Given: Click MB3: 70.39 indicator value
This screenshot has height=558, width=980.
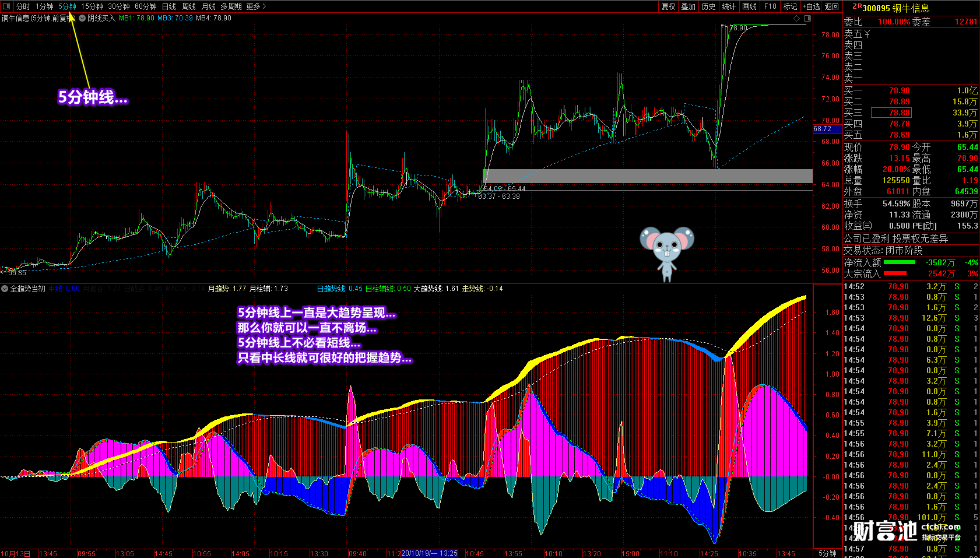Looking at the screenshot, I should pos(175,18).
